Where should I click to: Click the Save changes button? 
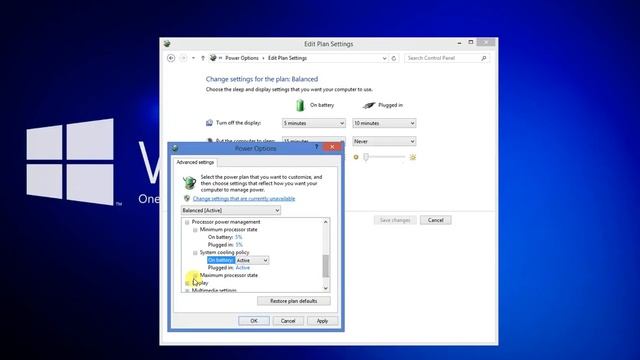tap(395, 220)
